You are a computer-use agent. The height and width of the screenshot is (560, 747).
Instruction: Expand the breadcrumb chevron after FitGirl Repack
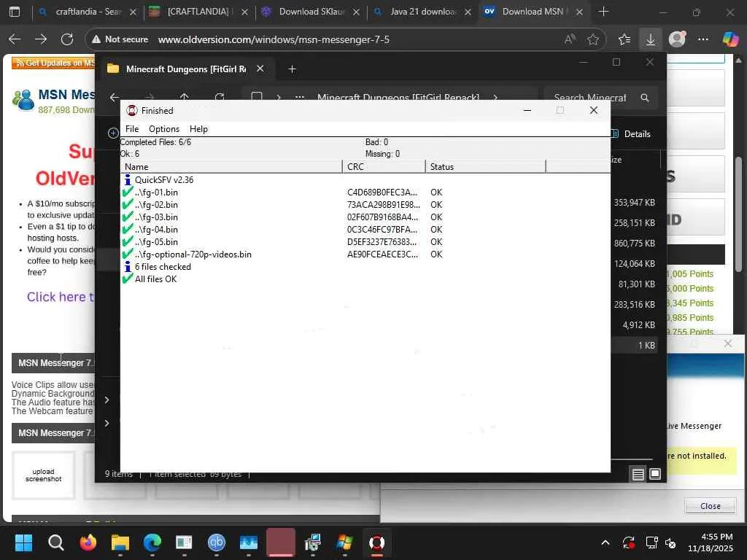pyautogui.click(x=495, y=98)
